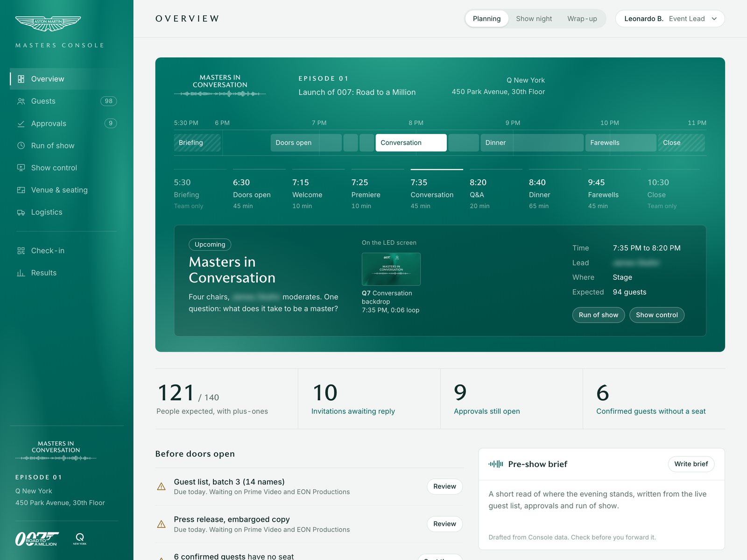
Task: Select the Close block on the timeline
Action: pyautogui.click(x=681, y=143)
